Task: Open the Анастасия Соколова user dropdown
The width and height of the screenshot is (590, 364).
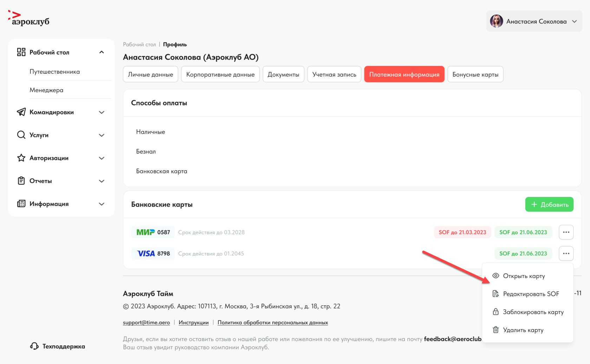Action: point(534,21)
